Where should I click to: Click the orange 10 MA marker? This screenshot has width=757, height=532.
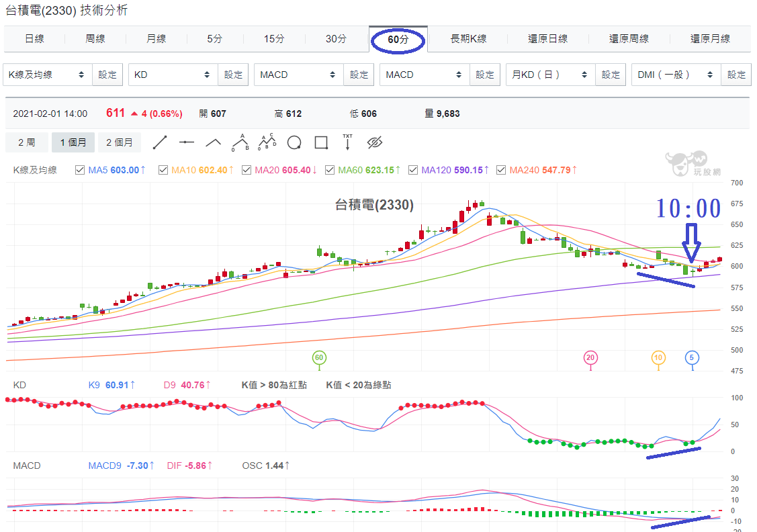point(658,358)
